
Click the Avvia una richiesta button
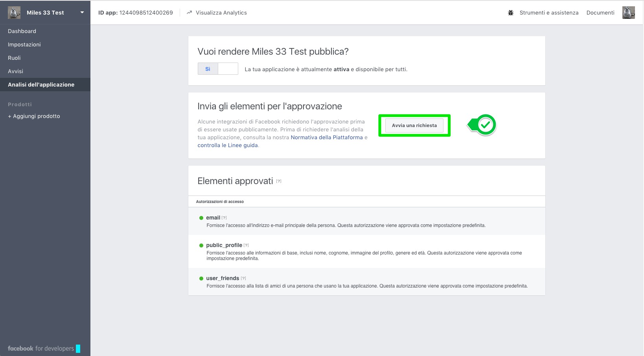414,125
